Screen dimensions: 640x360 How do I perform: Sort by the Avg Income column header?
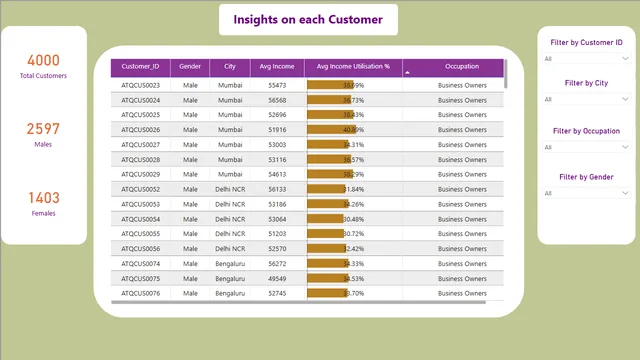pos(277,67)
